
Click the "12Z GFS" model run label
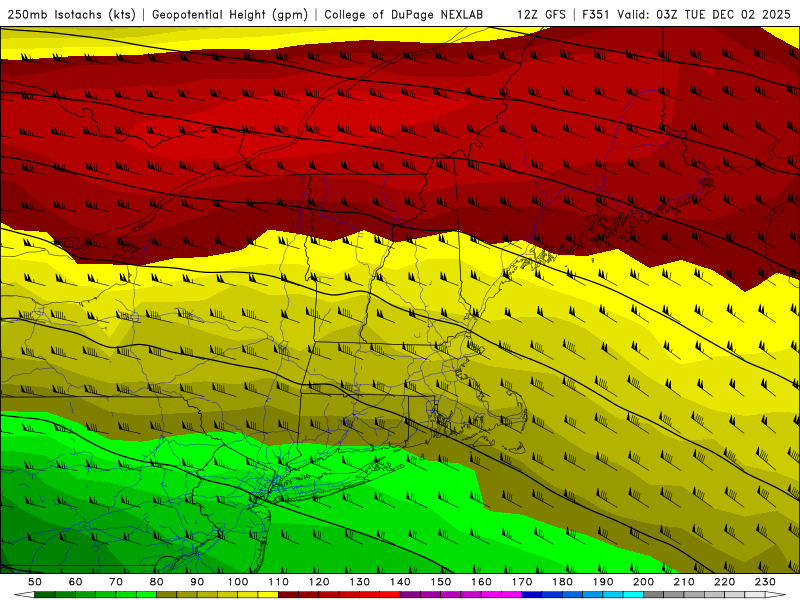pyautogui.click(x=541, y=14)
